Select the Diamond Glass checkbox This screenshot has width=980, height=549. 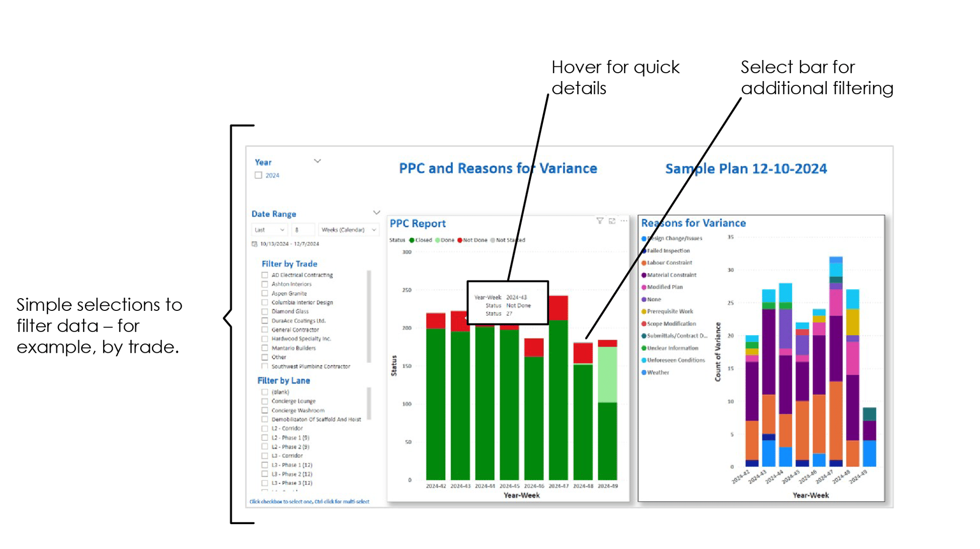(264, 311)
